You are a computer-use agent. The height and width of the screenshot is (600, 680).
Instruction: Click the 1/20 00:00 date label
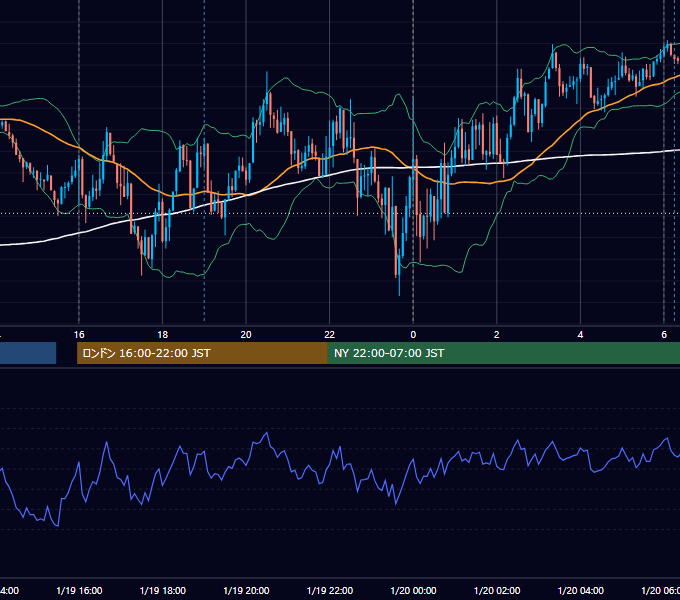coord(413,590)
